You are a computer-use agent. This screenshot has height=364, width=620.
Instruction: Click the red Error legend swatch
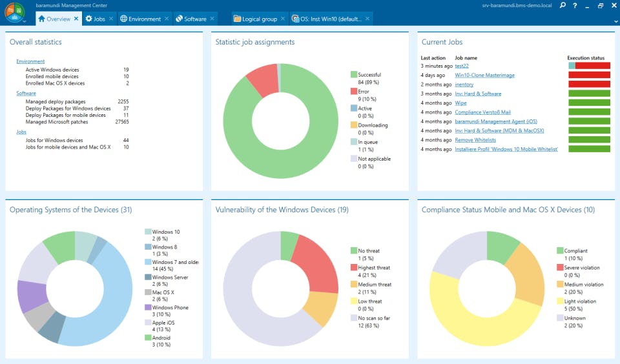(x=354, y=92)
